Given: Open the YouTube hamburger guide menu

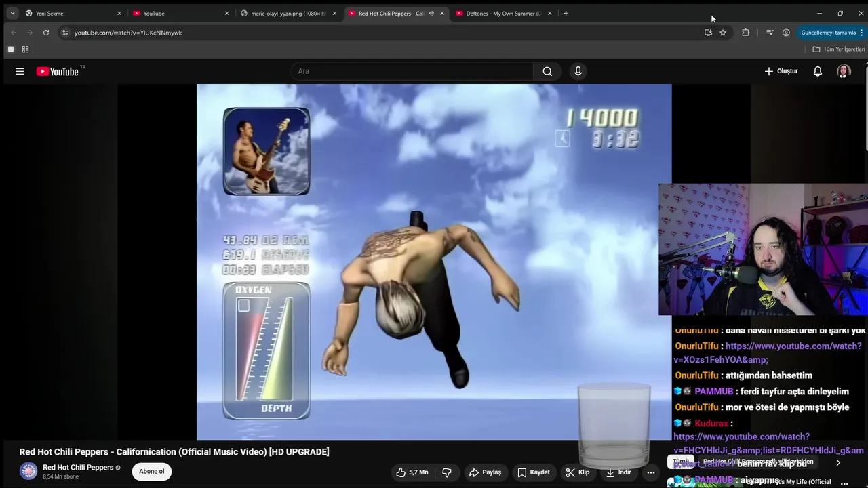Looking at the screenshot, I should 20,71.
